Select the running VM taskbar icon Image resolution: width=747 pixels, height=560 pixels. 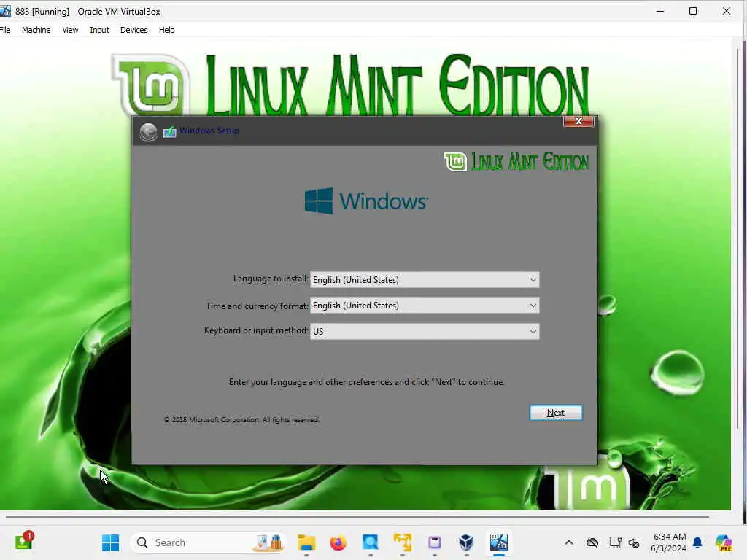499,542
